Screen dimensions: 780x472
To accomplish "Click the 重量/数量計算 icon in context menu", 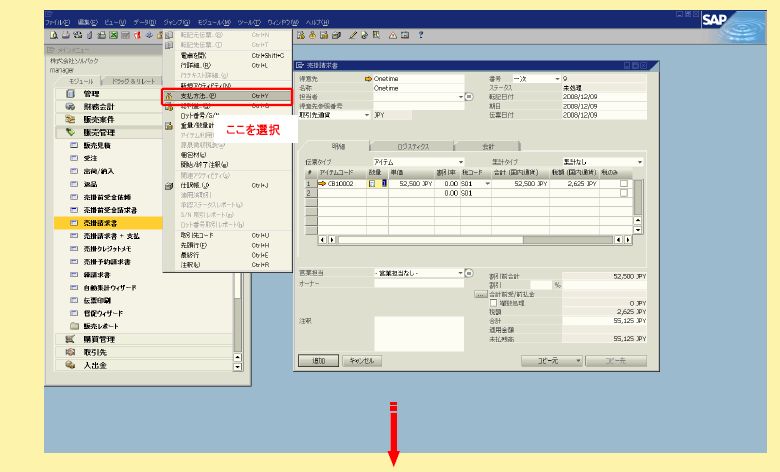I will coord(169,126).
